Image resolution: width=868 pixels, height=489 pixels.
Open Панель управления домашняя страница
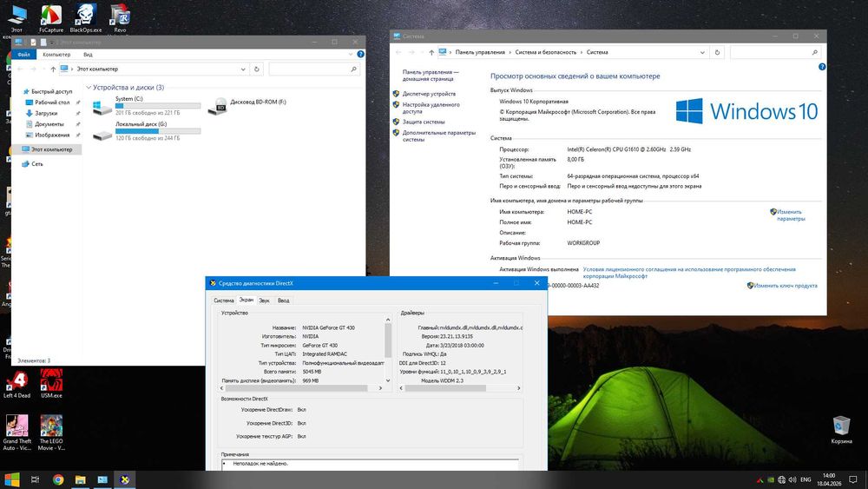(431, 76)
